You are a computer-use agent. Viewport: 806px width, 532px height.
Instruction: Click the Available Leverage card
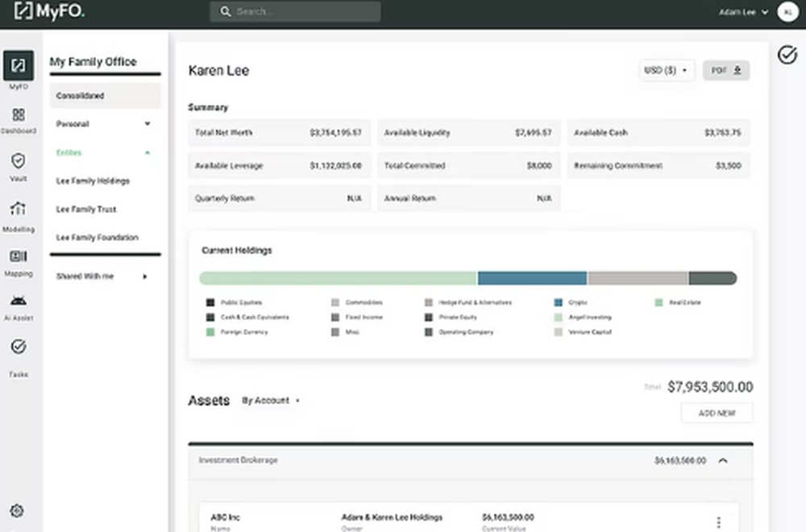279,165
